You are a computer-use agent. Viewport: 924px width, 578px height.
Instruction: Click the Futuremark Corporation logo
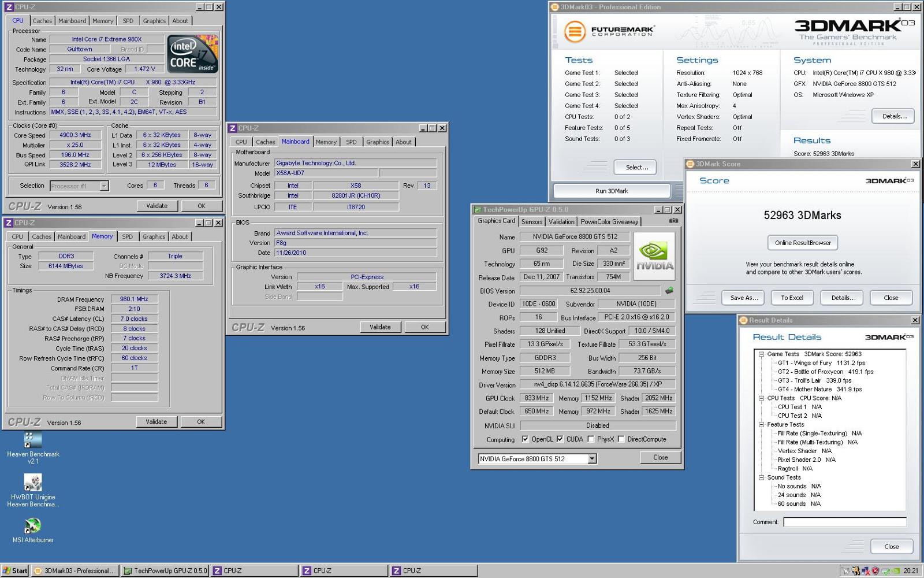point(609,31)
